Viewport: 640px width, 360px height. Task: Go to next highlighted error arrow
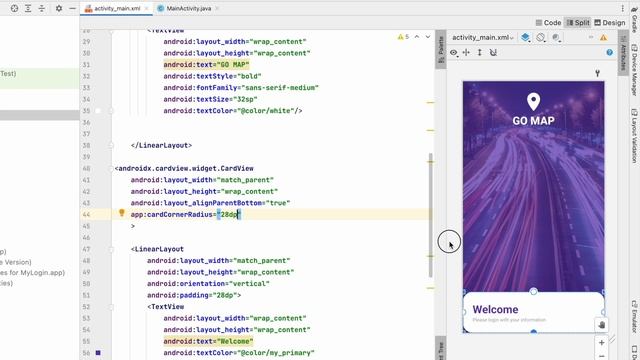tap(428, 37)
